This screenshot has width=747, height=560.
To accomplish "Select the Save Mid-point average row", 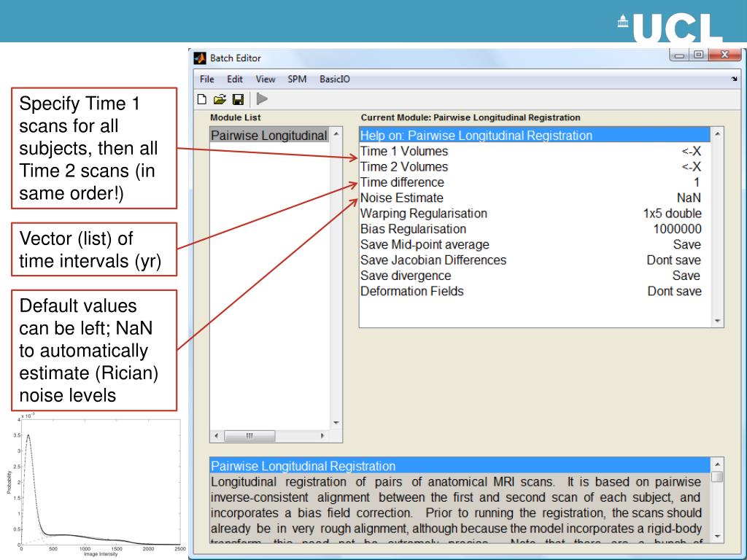I will point(535,244).
